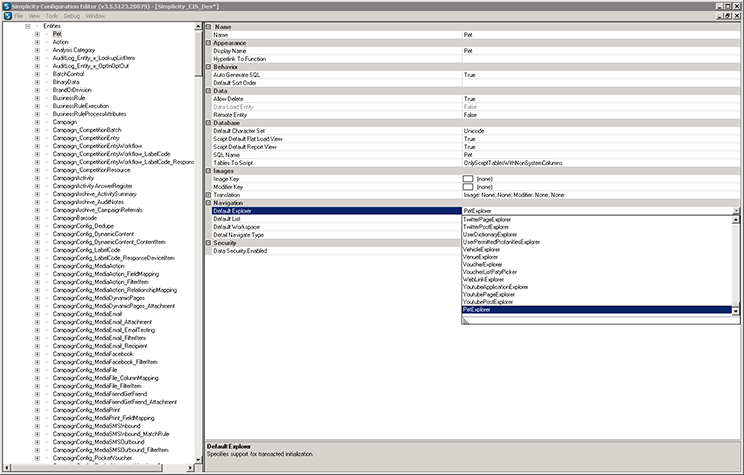The height and width of the screenshot is (475, 744).
Task: Select the Detail Navigate Type property
Action: [x=336, y=235]
